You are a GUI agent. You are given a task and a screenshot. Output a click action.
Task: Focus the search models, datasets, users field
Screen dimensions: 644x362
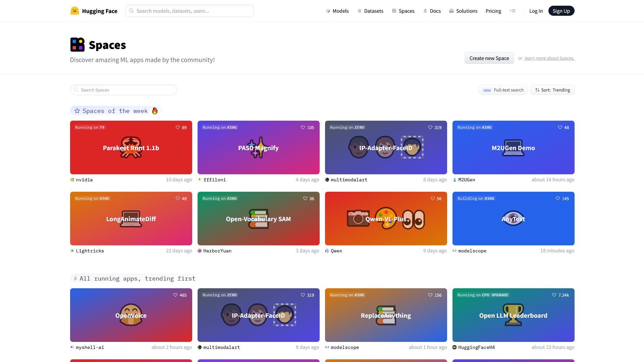click(190, 11)
